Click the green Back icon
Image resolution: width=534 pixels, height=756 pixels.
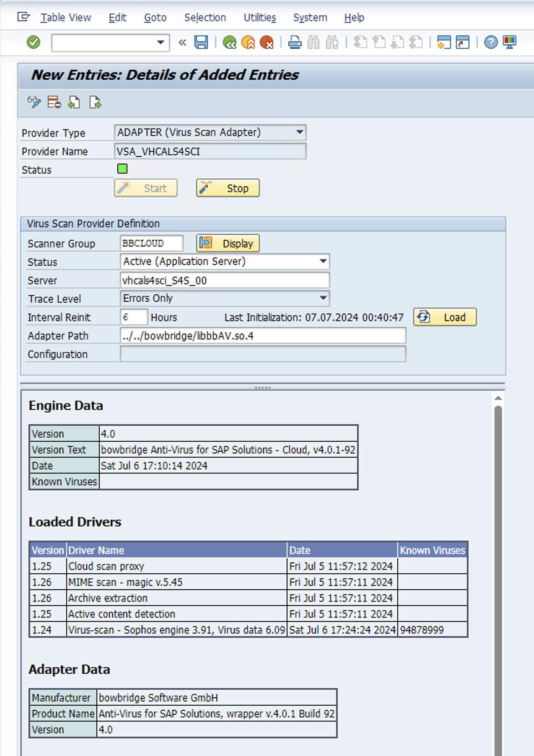click(230, 42)
